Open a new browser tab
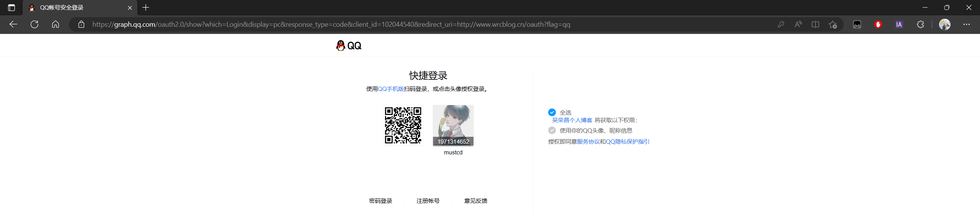980x222 pixels. click(145, 8)
